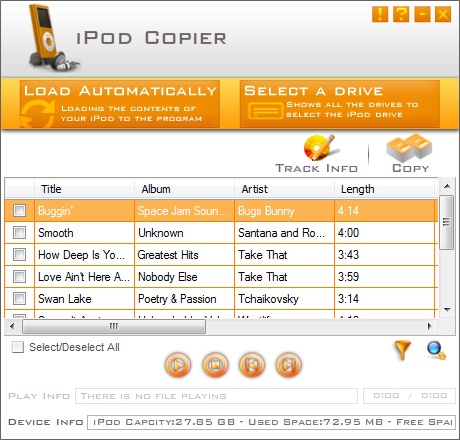Open help with the question mark icon
Screen dimensions: 460x440
tap(401, 14)
